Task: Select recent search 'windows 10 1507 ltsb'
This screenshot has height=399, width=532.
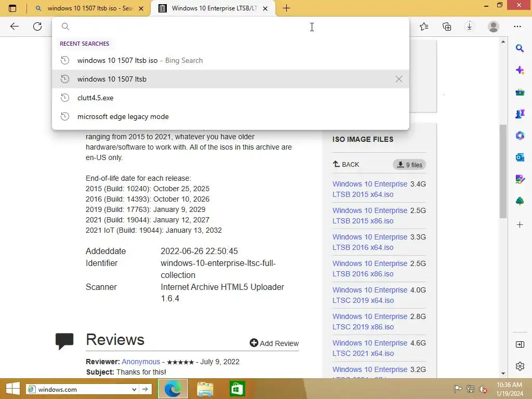Action: tap(231, 79)
